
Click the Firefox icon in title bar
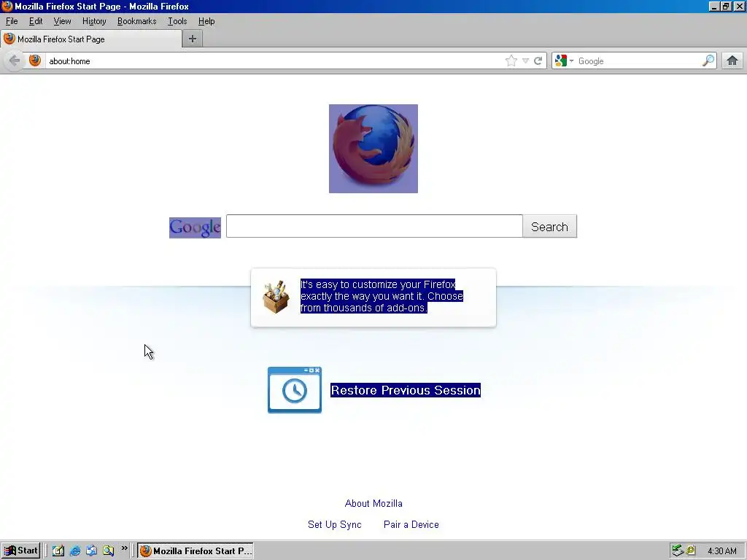7,6
